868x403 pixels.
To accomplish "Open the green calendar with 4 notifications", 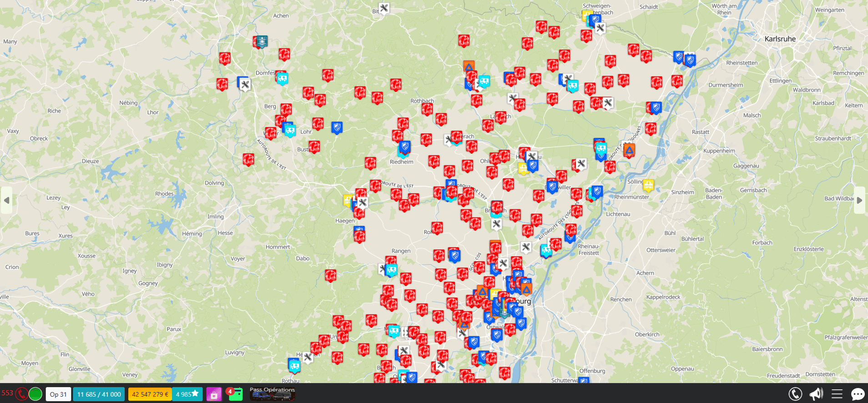I will pos(235,394).
